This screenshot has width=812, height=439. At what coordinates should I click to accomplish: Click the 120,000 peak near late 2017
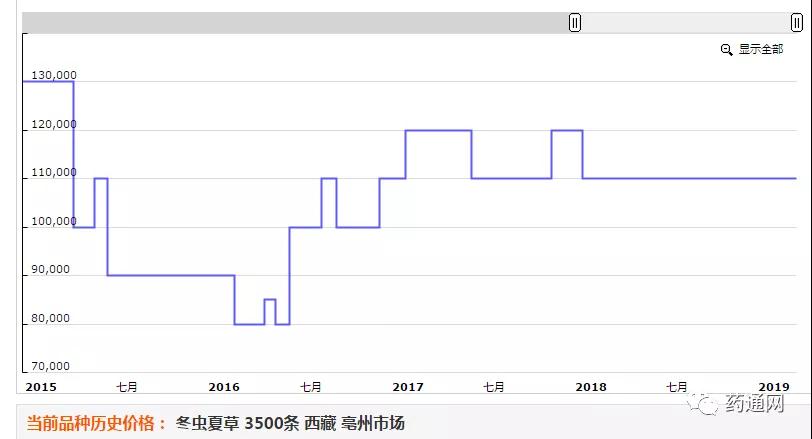click(567, 130)
